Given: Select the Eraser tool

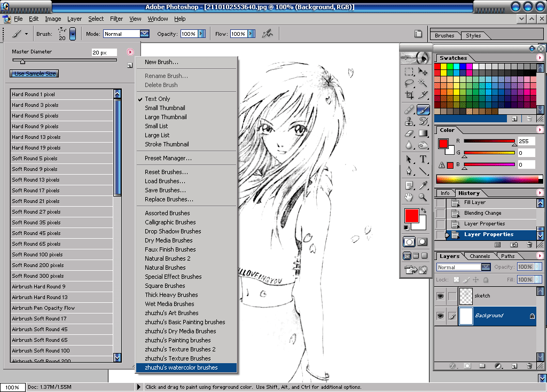Looking at the screenshot, I should 409,133.
